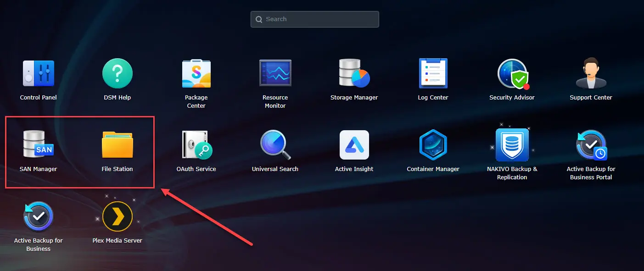Open the Support Center icon
644x271 pixels.
pyautogui.click(x=591, y=73)
